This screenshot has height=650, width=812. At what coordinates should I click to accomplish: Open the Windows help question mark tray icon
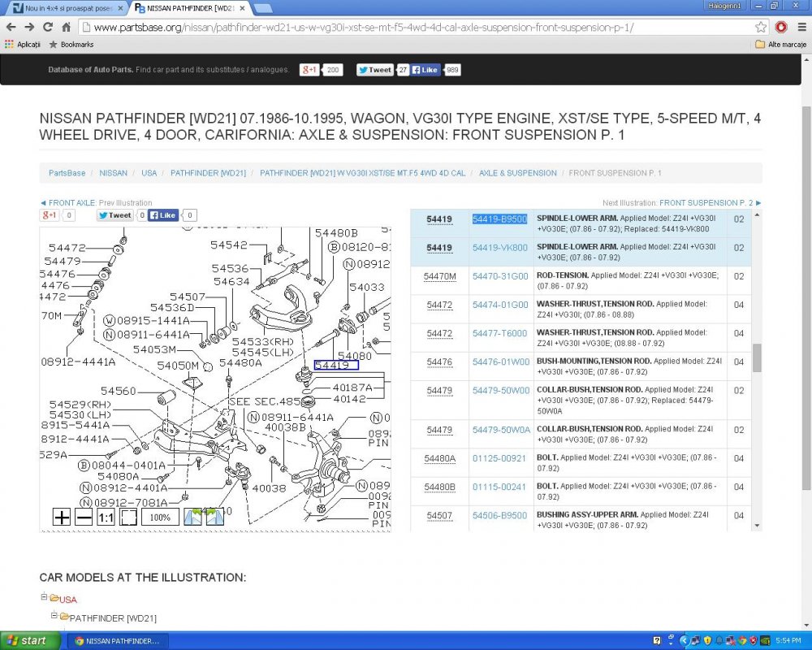coord(657,641)
